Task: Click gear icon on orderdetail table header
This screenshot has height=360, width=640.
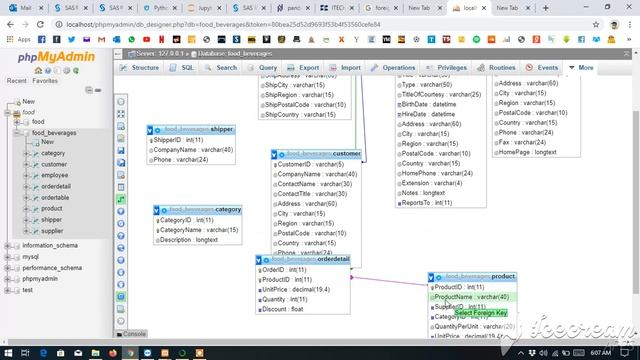Action: pyautogui.click(x=266, y=260)
